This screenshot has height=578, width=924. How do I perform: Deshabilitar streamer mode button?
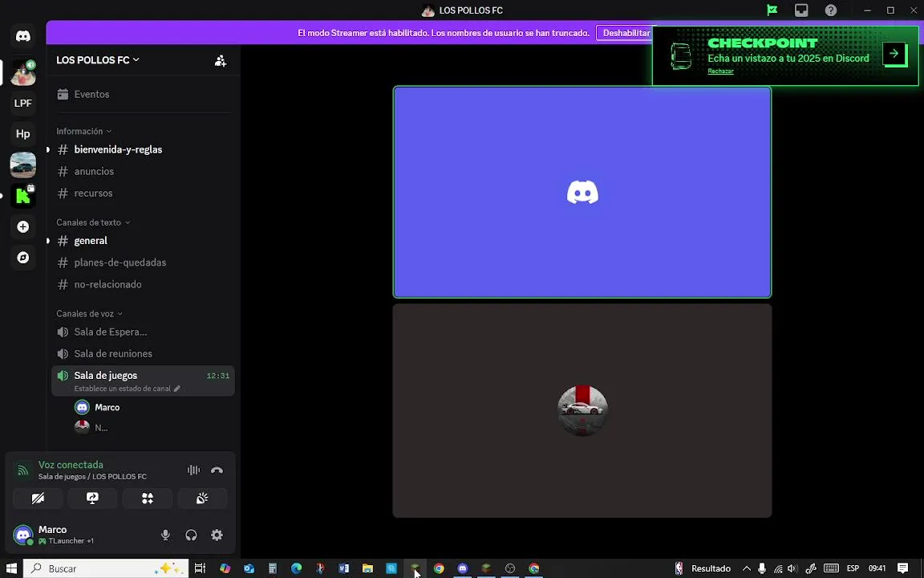coord(626,33)
